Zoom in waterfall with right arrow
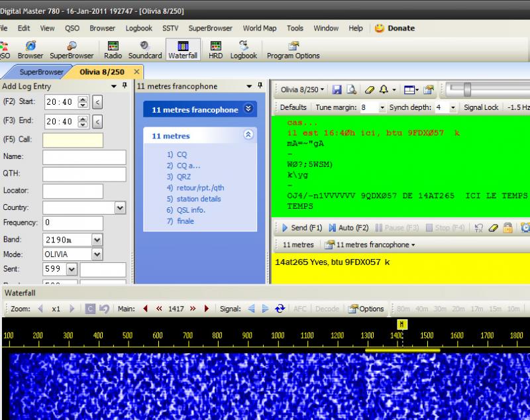530x420 pixels. point(72,309)
